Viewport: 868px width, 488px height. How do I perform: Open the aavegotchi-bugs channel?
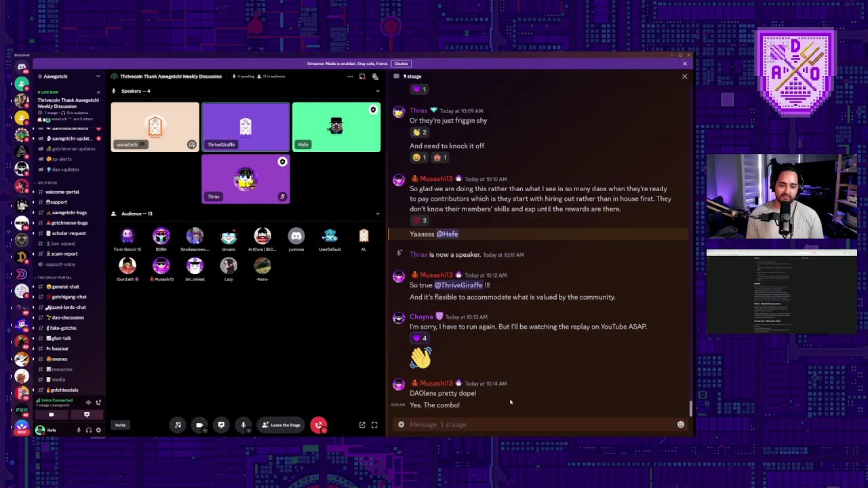click(x=68, y=213)
